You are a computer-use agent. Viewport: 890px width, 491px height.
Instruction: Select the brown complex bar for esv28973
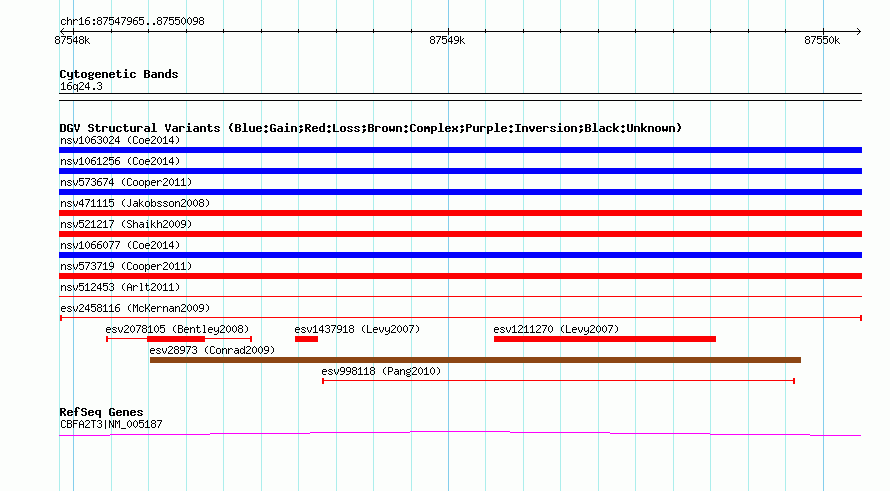click(x=476, y=360)
